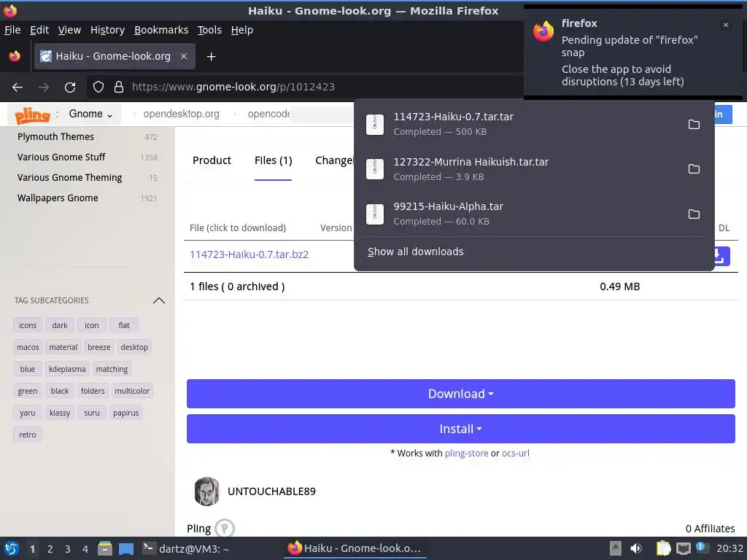Open dartz@VM3 terminal taskbar item
This screenshot has width=747, height=560.
[186, 548]
